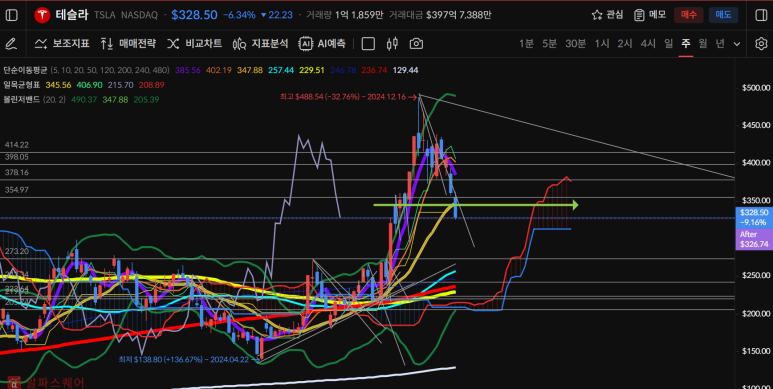Click the $450.00 price axis label
Screen dimensions: 773x389
pos(756,125)
